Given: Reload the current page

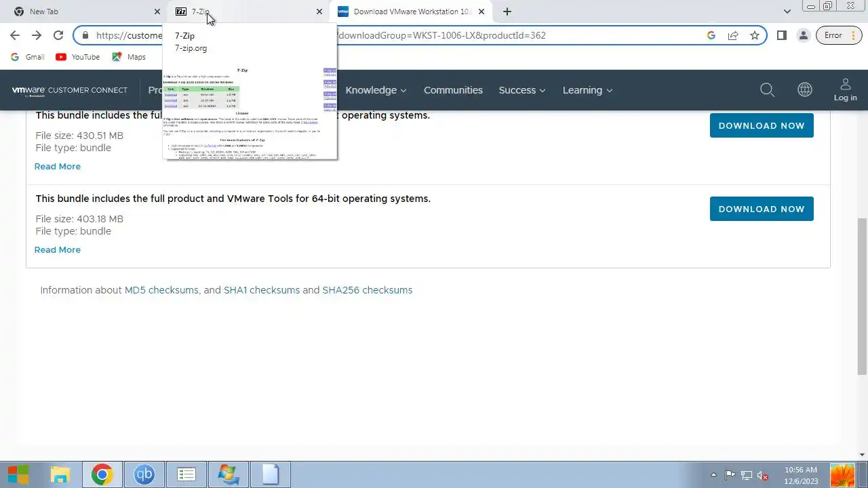Looking at the screenshot, I should [x=58, y=35].
